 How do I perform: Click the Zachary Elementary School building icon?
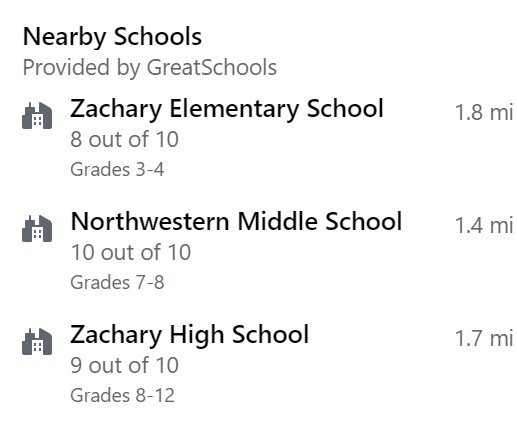pyautogui.click(x=37, y=116)
